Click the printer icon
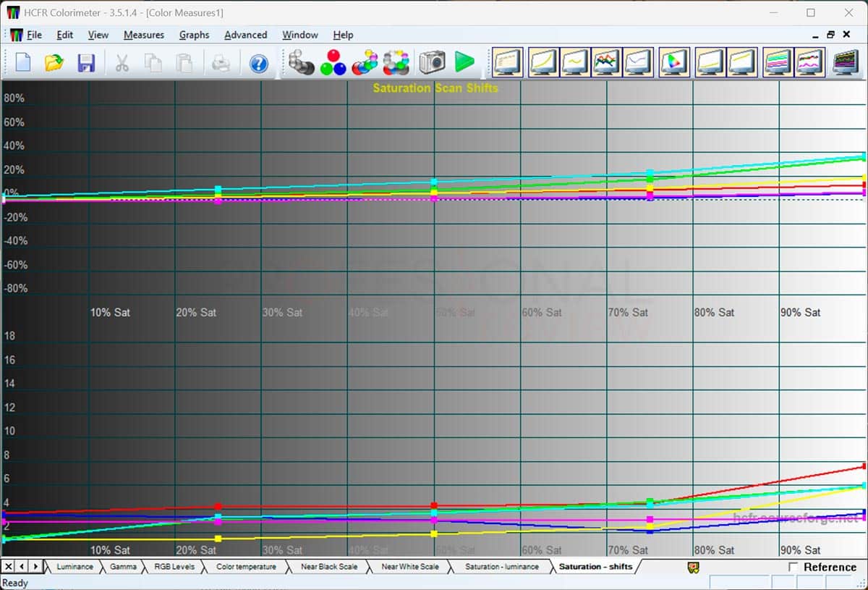The image size is (868, 590). click(221, 63)
